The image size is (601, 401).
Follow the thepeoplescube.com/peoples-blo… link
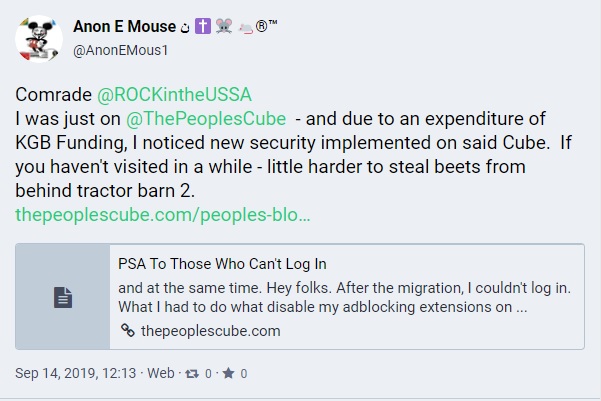coord(163,213)
